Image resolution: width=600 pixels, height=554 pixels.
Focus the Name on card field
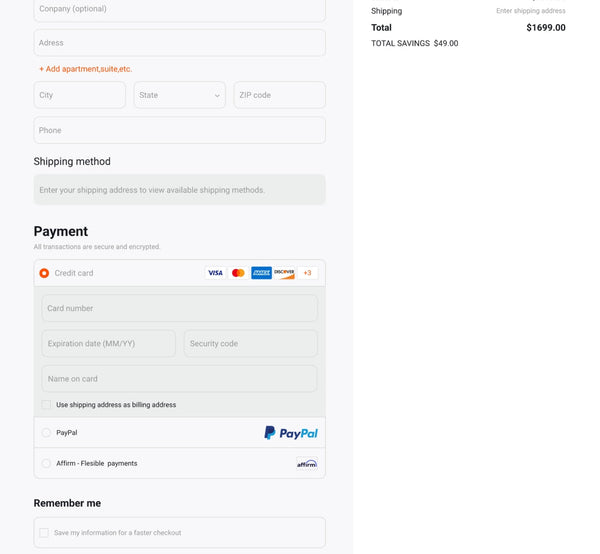point(180,379)
